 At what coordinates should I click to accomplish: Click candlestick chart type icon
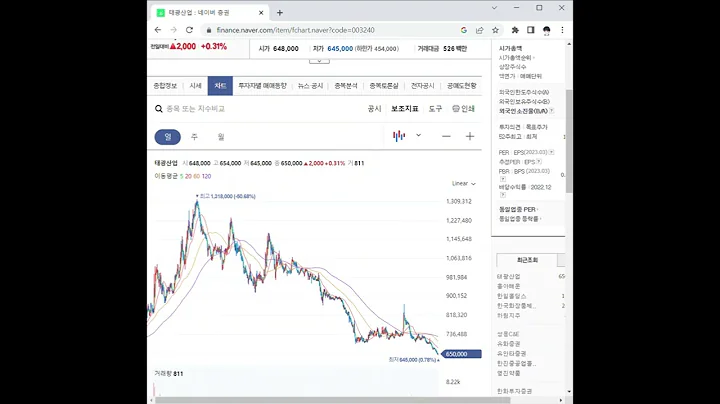(399, 136)
